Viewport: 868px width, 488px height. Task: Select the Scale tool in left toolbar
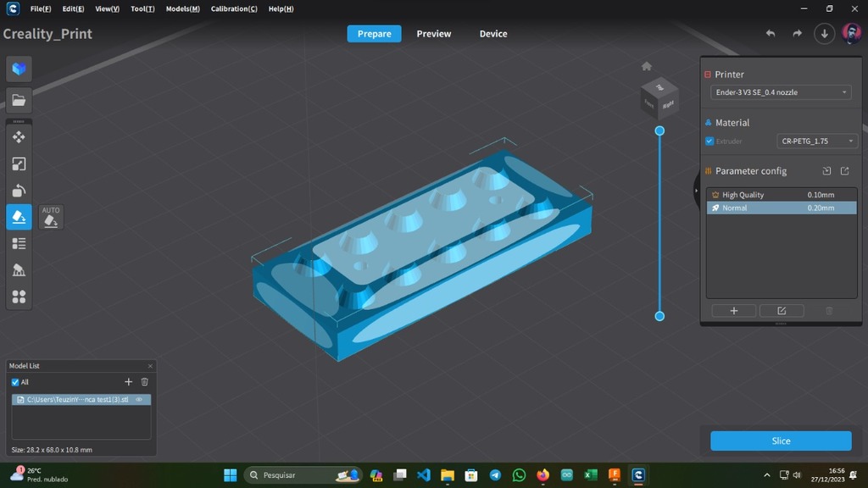19,164
